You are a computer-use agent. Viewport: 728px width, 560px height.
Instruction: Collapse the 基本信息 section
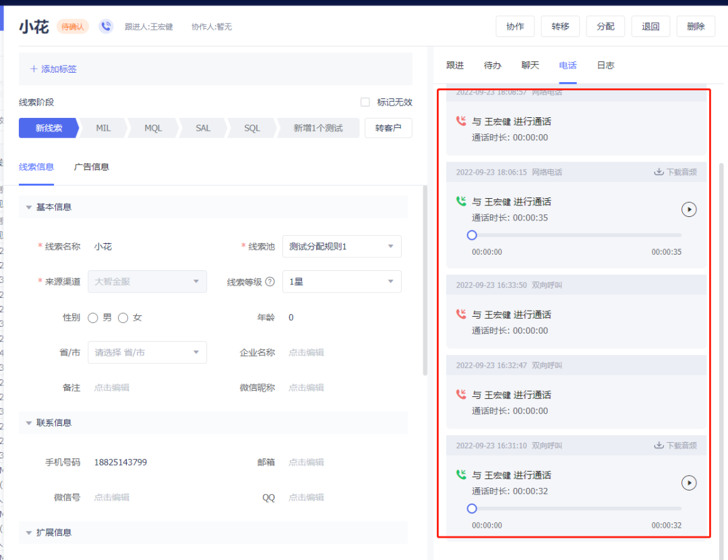pyautogui.click(x=29, y=208)
